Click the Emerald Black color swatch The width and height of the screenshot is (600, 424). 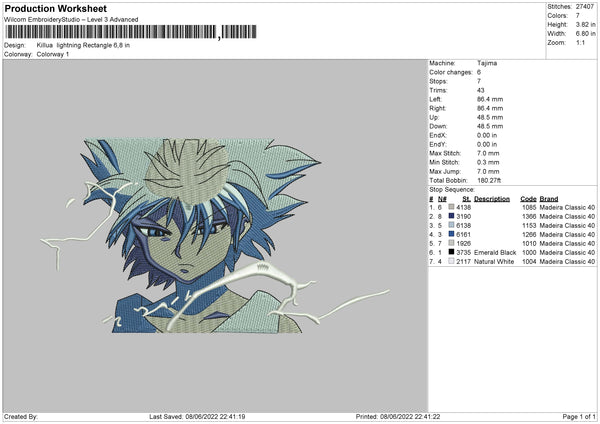(451, 252)
